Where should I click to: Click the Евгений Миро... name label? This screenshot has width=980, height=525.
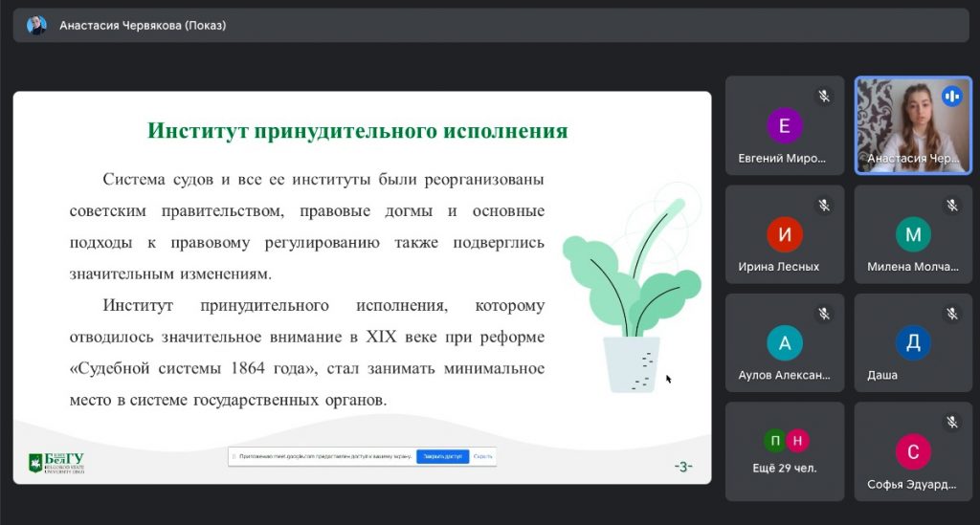(781, 159)
